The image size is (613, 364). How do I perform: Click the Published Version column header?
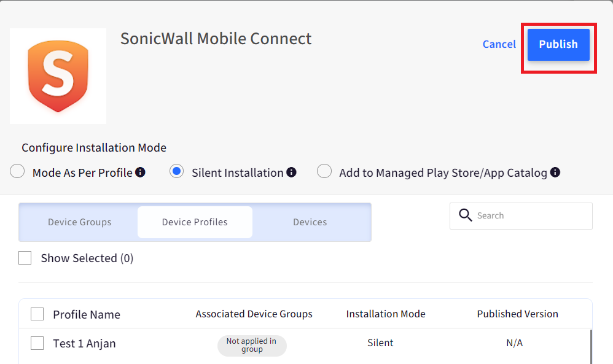(x=518, y=314)
